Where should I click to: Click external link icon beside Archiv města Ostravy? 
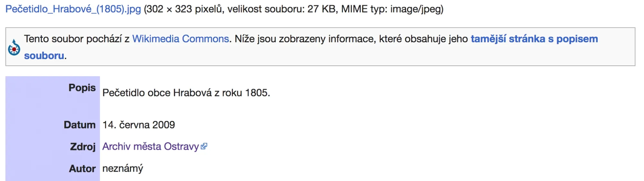coord(204,146)
